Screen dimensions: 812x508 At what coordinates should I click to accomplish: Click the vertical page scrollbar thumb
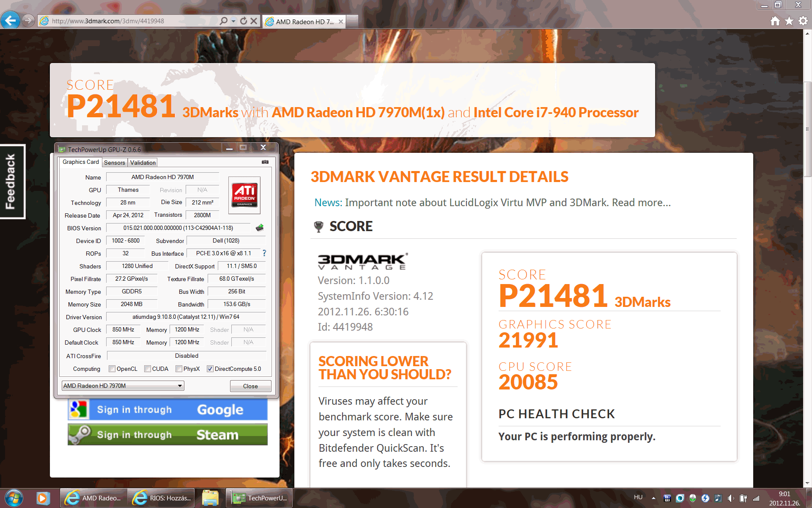(x=807, y=129)
